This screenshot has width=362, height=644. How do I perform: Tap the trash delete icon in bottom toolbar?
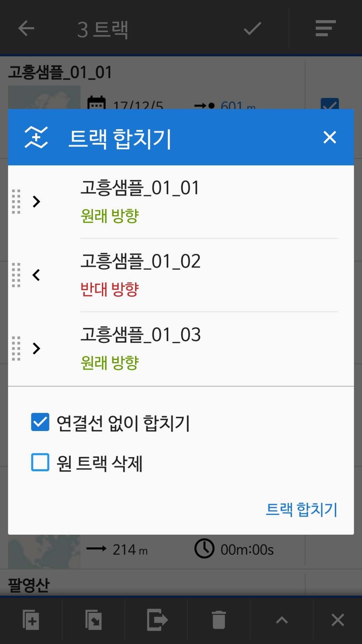point(219,620)
